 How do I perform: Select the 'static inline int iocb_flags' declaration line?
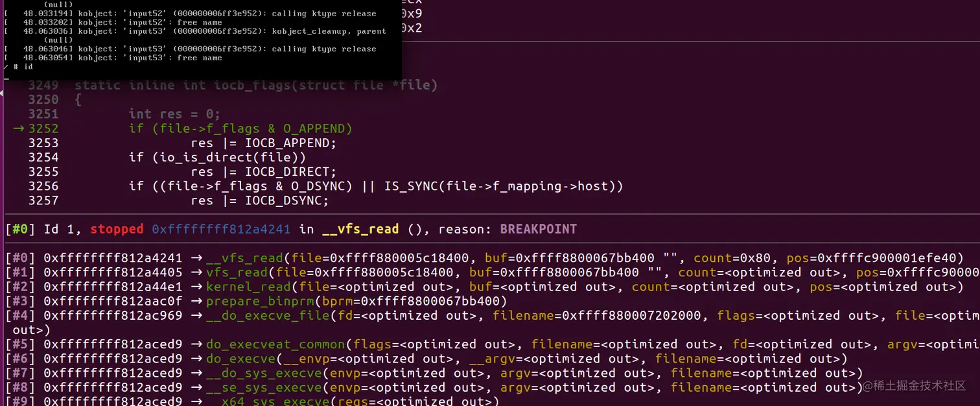click(x=256, y=85)
